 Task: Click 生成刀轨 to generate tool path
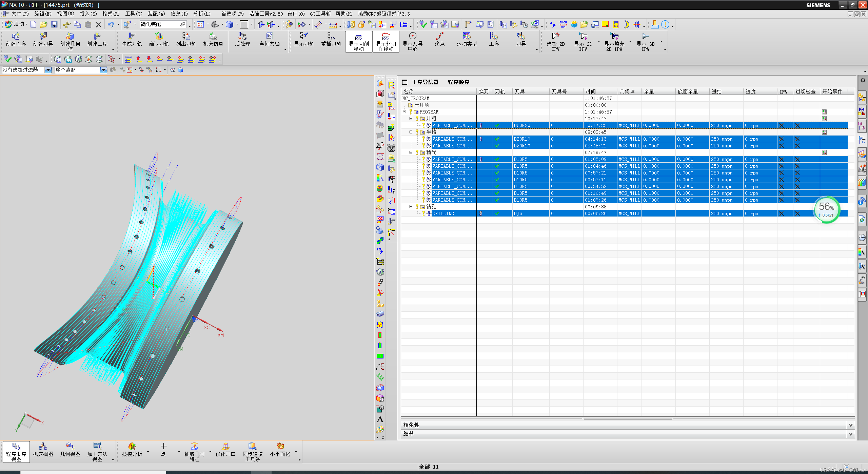[x=132, y=40]
